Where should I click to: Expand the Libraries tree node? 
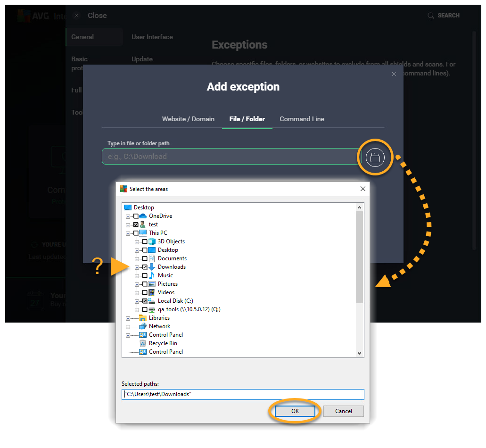(128, 318)
